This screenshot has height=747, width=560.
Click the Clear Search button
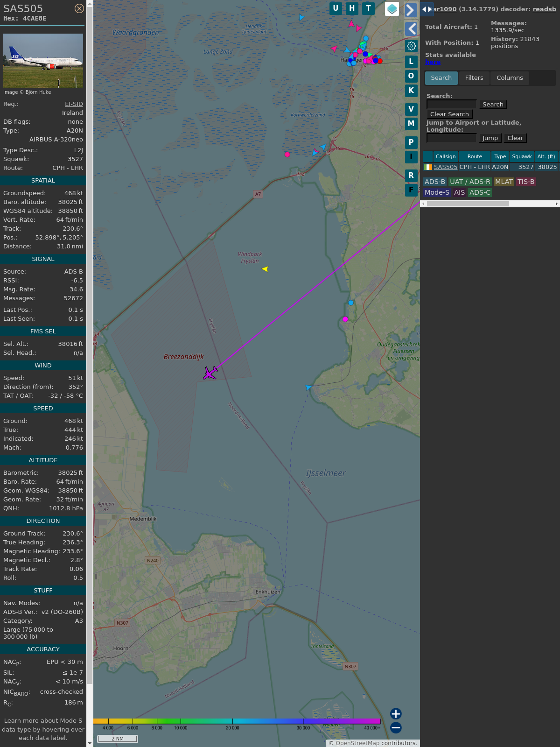pos(449,114)
